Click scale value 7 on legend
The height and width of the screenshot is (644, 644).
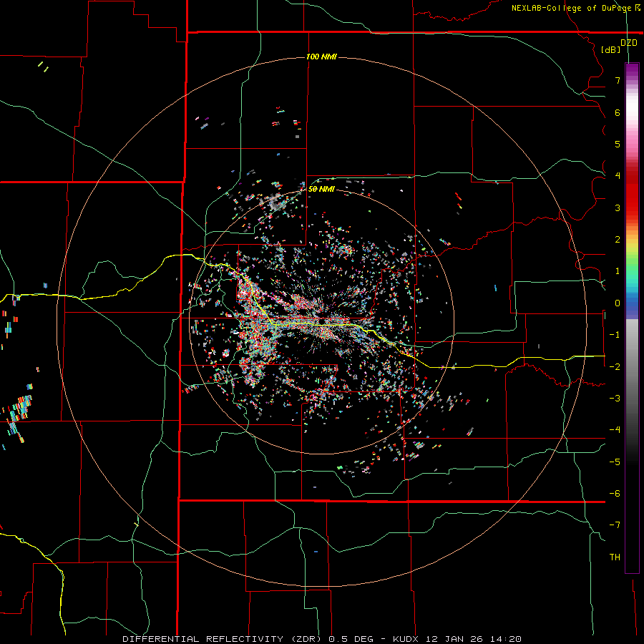click(x=618, y=80)
